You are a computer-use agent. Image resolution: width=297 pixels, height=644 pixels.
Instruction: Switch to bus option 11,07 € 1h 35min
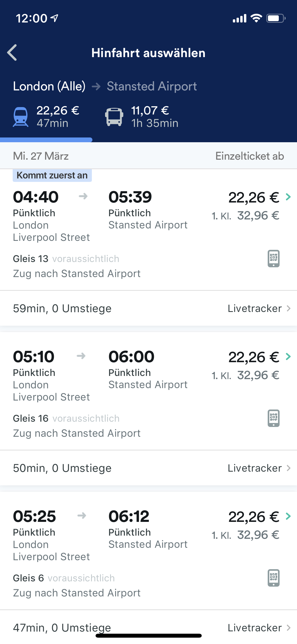tap(155, 117)
